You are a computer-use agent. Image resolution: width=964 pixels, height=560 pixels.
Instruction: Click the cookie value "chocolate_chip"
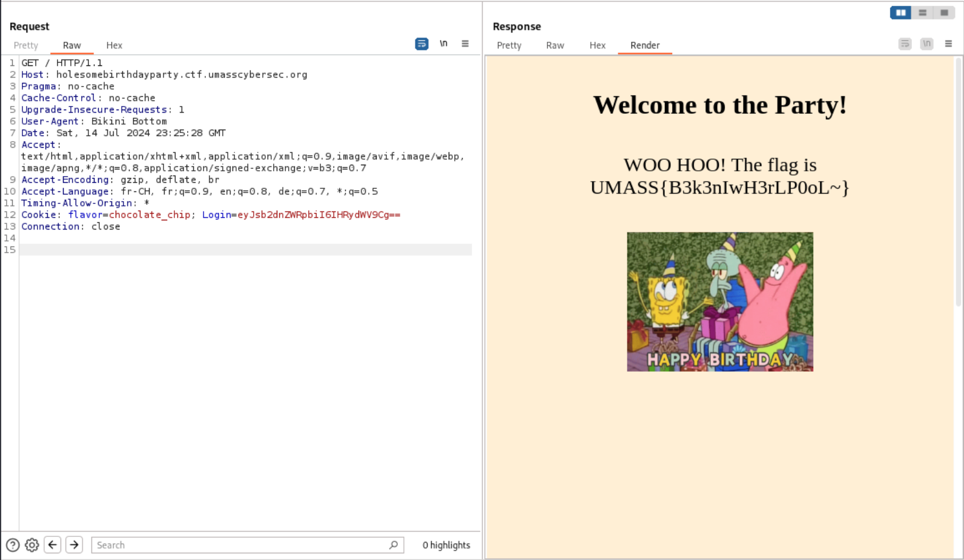click(150, 215)
